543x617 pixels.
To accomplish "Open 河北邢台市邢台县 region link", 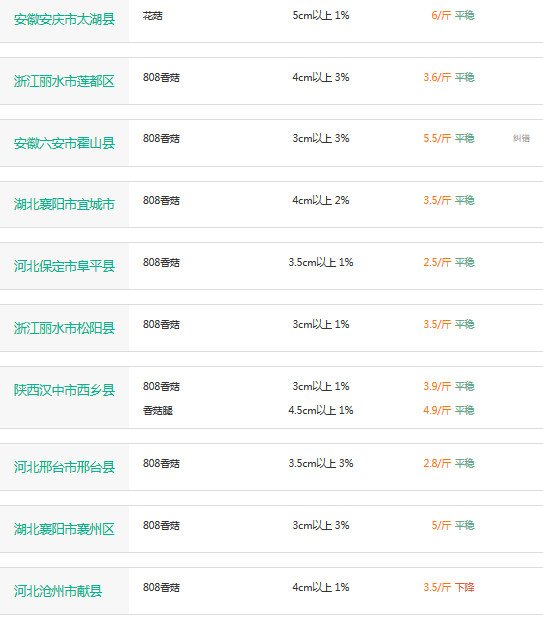I will tap(64, 467).
